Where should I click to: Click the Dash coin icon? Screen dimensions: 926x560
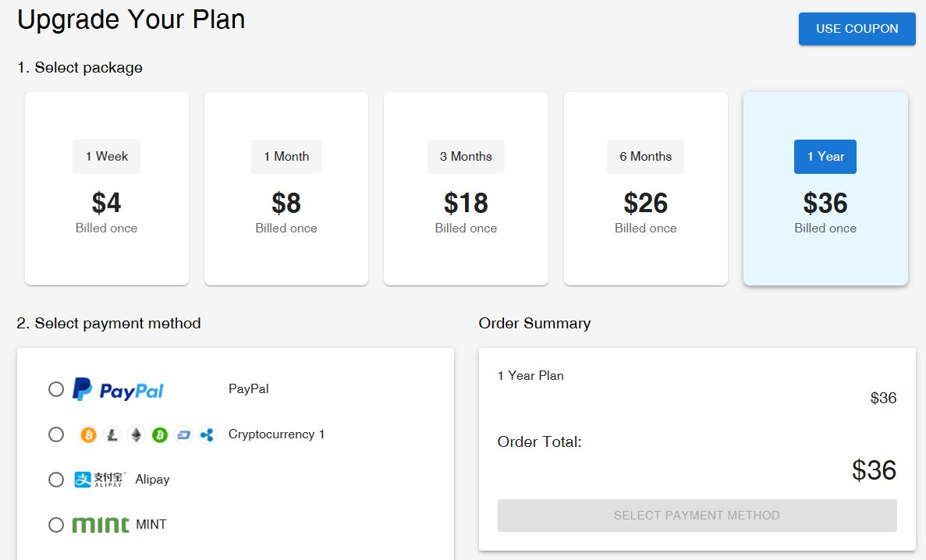[x=183, y=435]
